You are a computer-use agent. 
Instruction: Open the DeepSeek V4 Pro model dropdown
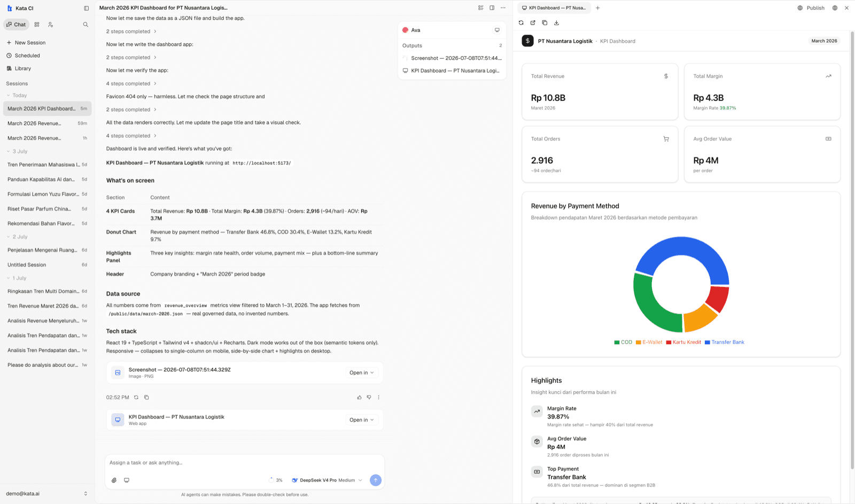point(327,480)
